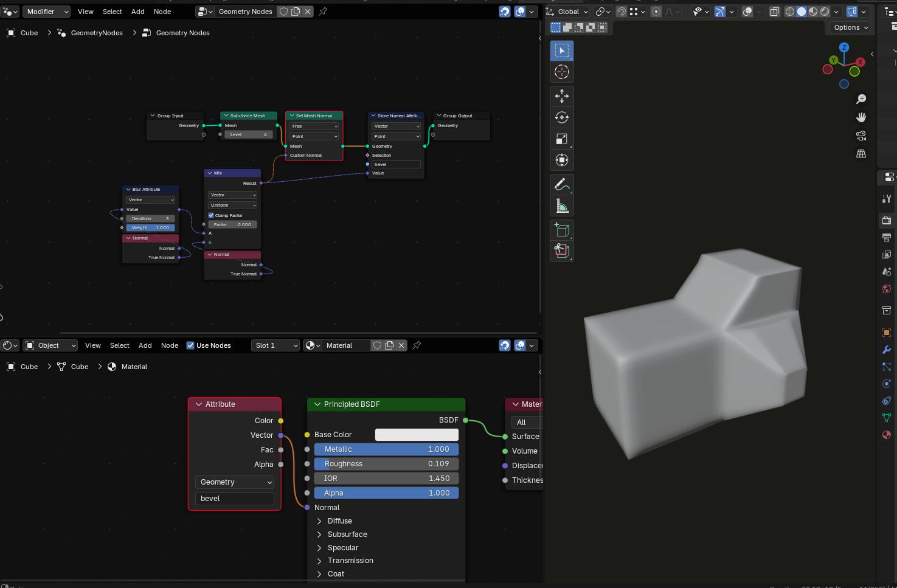Open the Material properties tab
897x588 pixels.
coord(887,435)
